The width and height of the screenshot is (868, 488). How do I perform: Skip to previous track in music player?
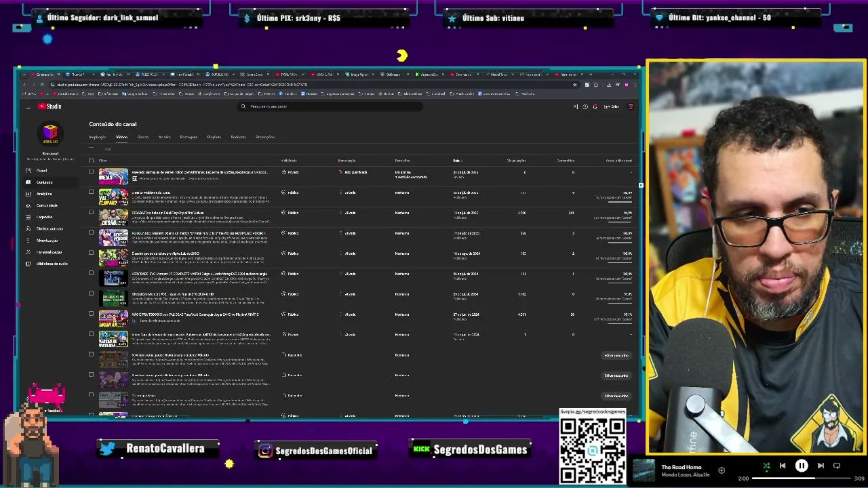click(x=783, y=466)
